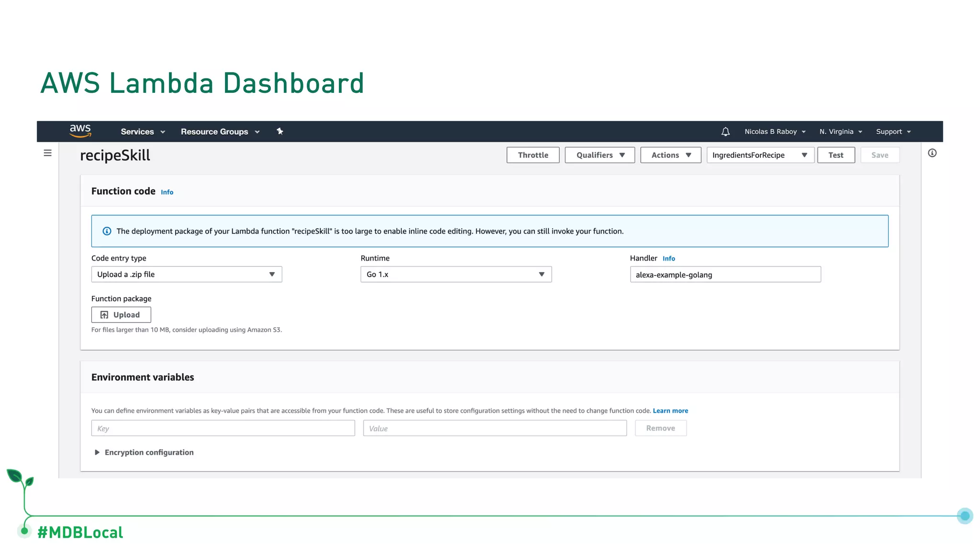Open the IngredientsForRecipe test event dropdown

[760, 155]
